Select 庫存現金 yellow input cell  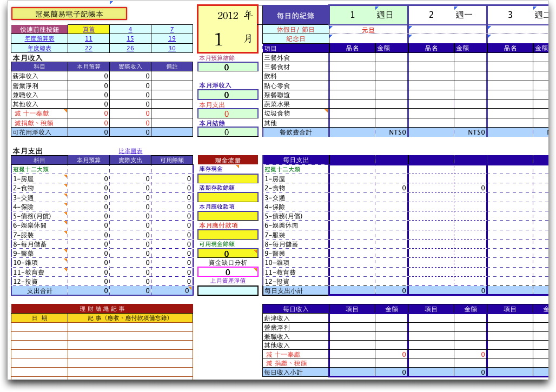[228, 178]
